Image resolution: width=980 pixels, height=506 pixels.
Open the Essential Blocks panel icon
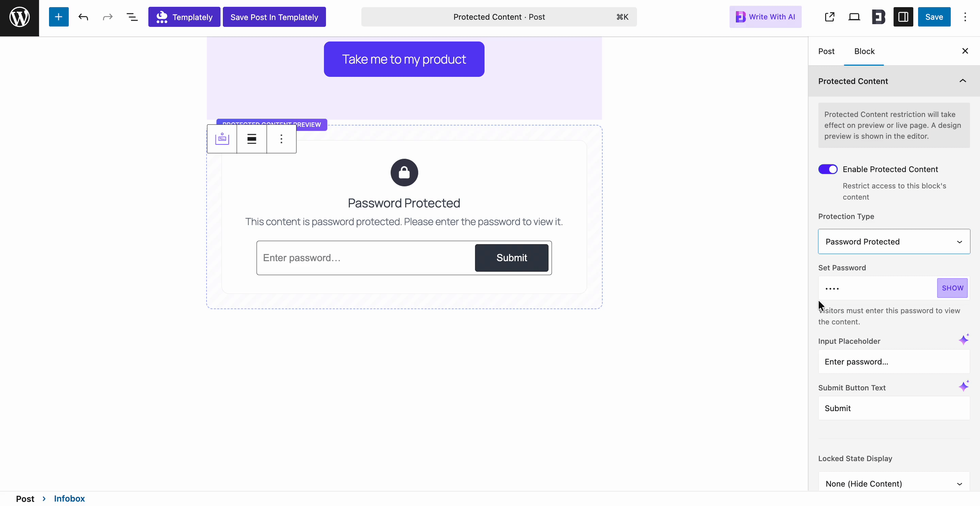(878, 17)
